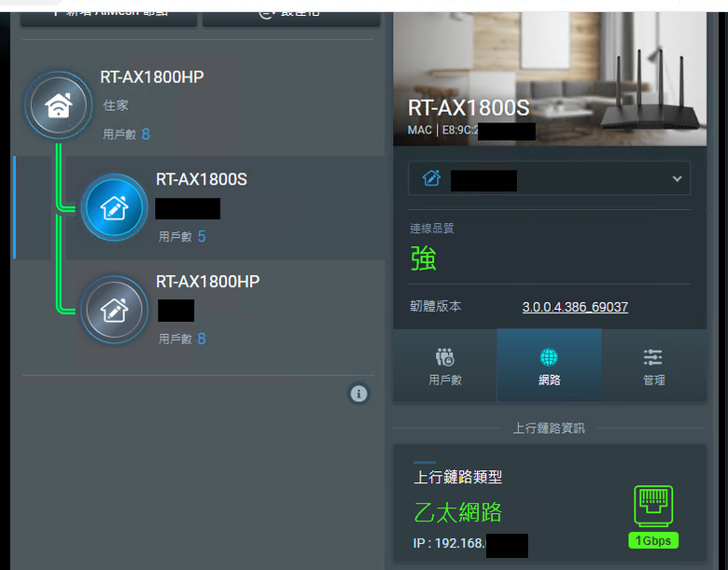Click the sliders icon for 管理
728x570 pixels.
click(653, 357)
